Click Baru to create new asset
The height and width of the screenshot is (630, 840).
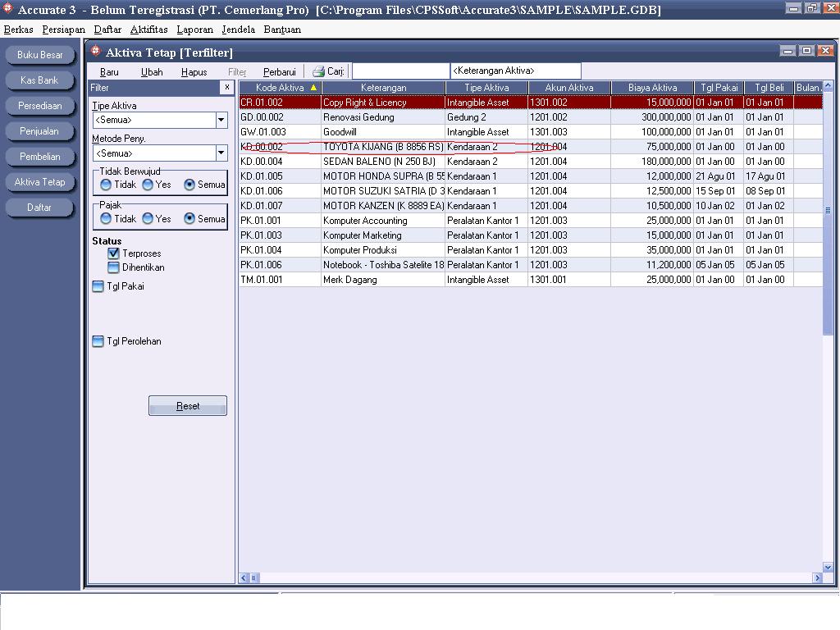tap(107, 71)
